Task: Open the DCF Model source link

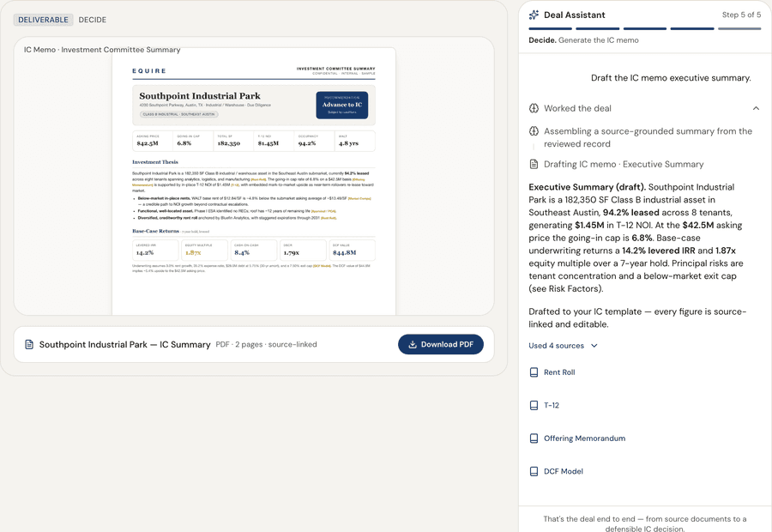Action: (564, 471)
